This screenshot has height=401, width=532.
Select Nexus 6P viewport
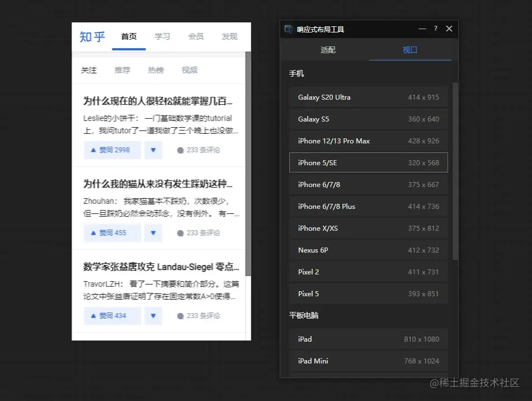(x=369, y=250)
